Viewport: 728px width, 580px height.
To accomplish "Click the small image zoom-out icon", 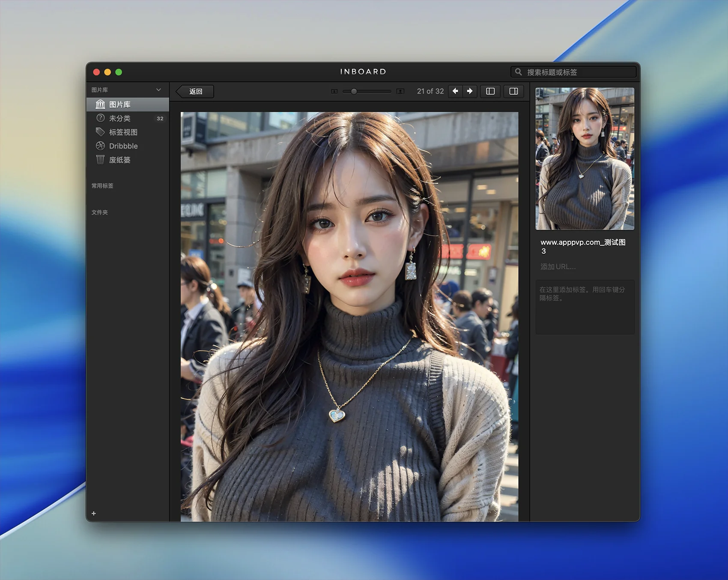I will click(x=334, y=91).
